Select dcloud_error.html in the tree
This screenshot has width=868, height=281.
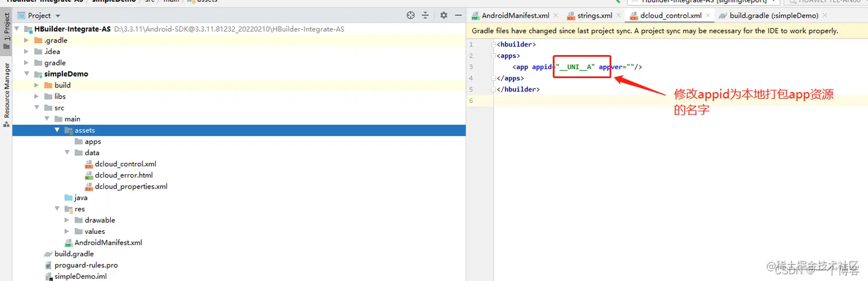[124, 175]
